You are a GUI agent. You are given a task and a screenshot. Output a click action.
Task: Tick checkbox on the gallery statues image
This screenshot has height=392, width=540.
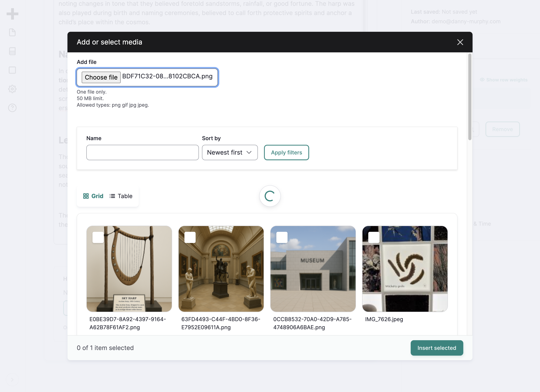[x=190, y=237]
